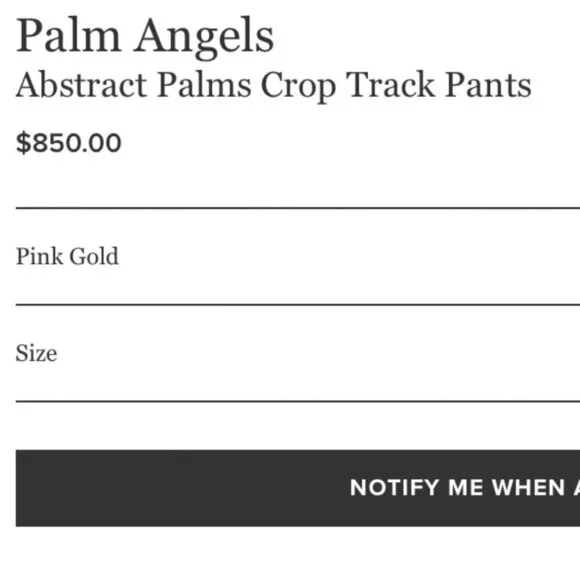Choose the Size label text
Image resolution: width=580 pixels, height=580 pixels.
click(36, 353)
